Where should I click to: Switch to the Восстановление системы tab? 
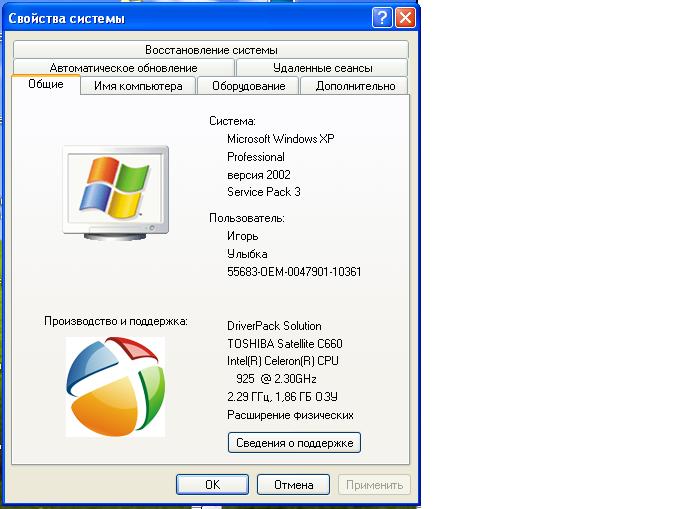(x=210, y=49)
